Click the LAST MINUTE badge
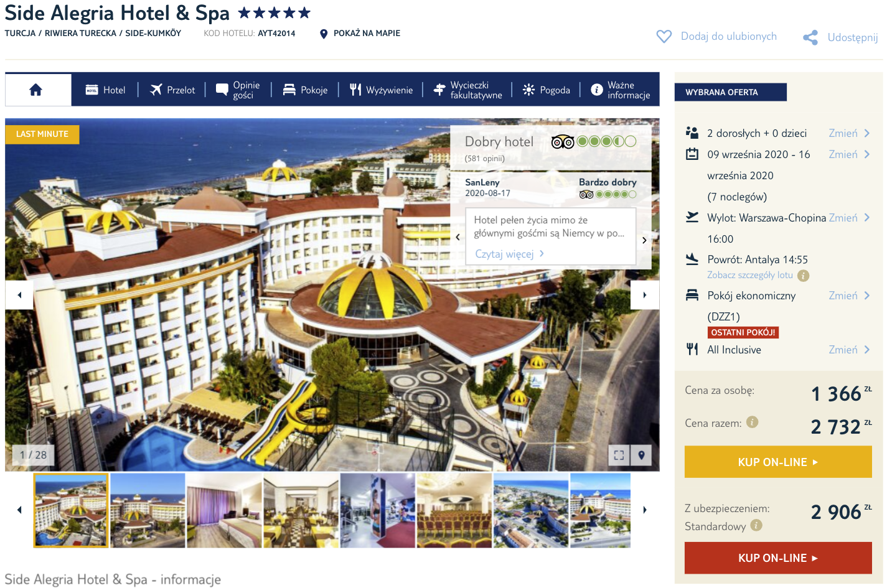This screenshot has width=887, height=588. coord(42,134)
